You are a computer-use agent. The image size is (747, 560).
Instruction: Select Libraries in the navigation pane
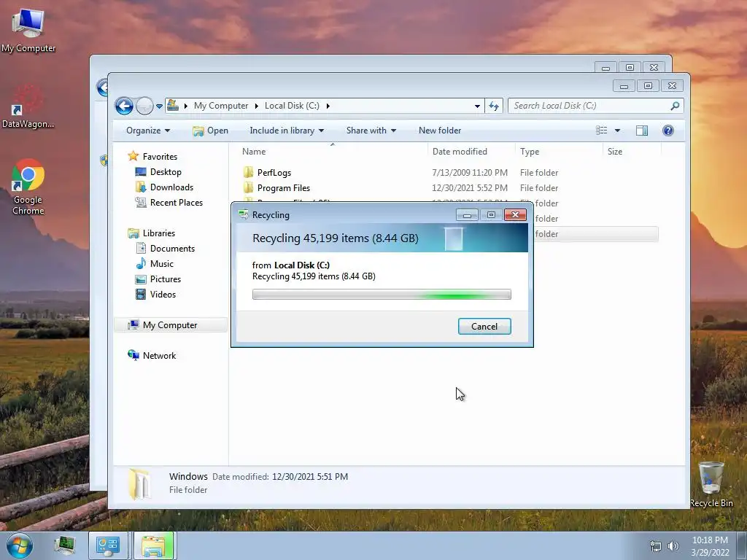158,233
